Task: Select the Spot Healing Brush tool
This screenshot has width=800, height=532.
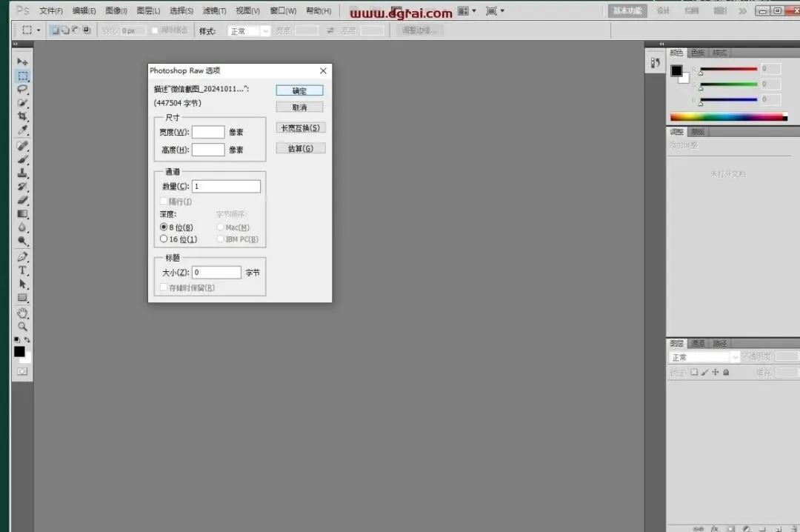Action: coord(22,146)
